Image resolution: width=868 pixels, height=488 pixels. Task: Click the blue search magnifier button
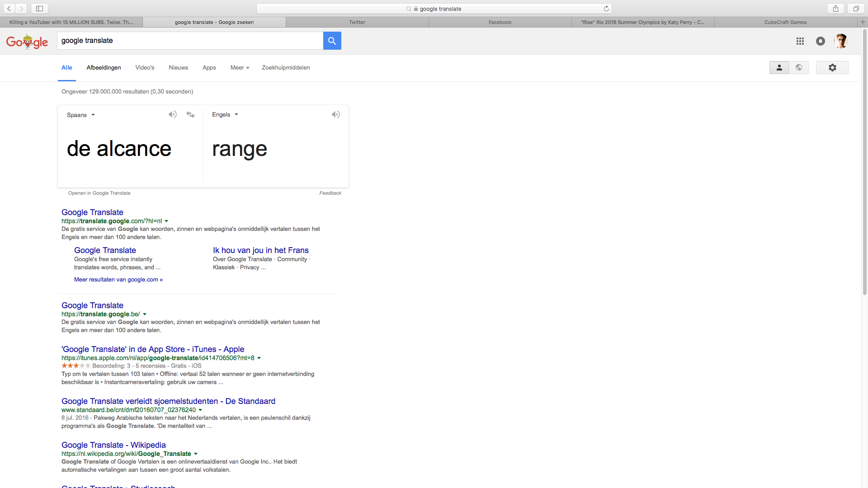(332, 41)
